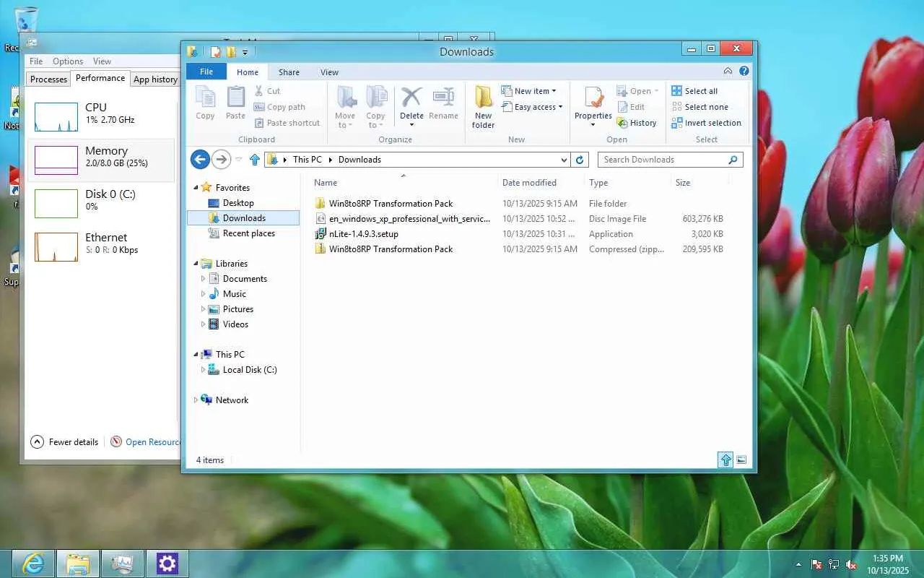This screenshot has width=924, height=578.
Task: Switch to the View tab in the Explorer ribbon
Action: click(x=329, y=72)
